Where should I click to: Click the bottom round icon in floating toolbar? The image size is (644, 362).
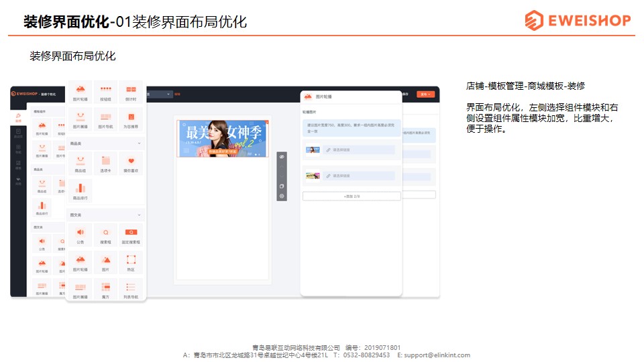[x=282, y=196]
